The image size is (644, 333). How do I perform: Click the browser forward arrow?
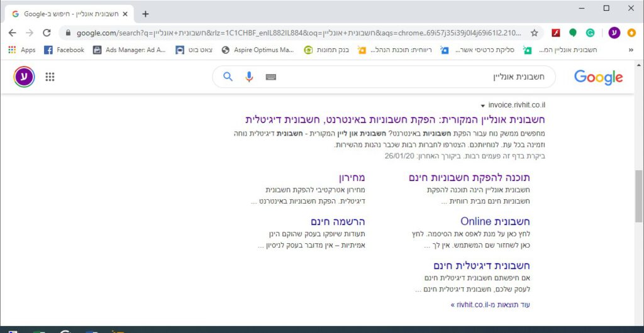[x=30, y=33]
